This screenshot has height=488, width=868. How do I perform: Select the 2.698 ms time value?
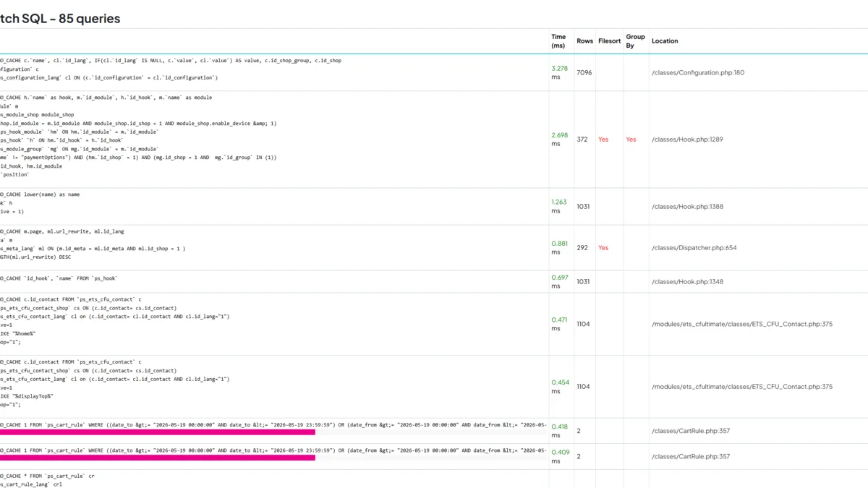point(559,139)
